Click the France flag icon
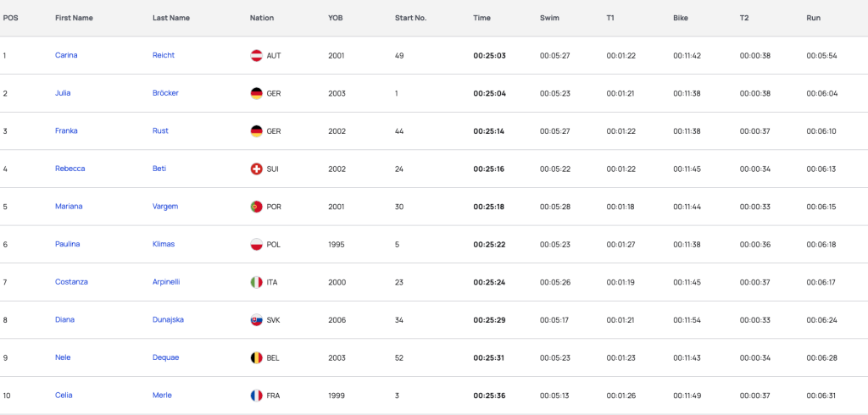868x415 pixels. [x=256, y=396]
